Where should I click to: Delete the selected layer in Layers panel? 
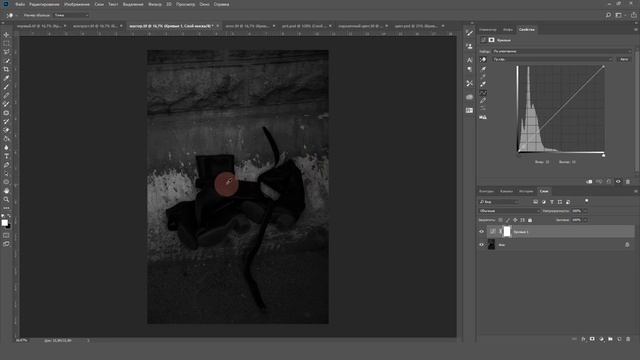[x=628, y=339]
